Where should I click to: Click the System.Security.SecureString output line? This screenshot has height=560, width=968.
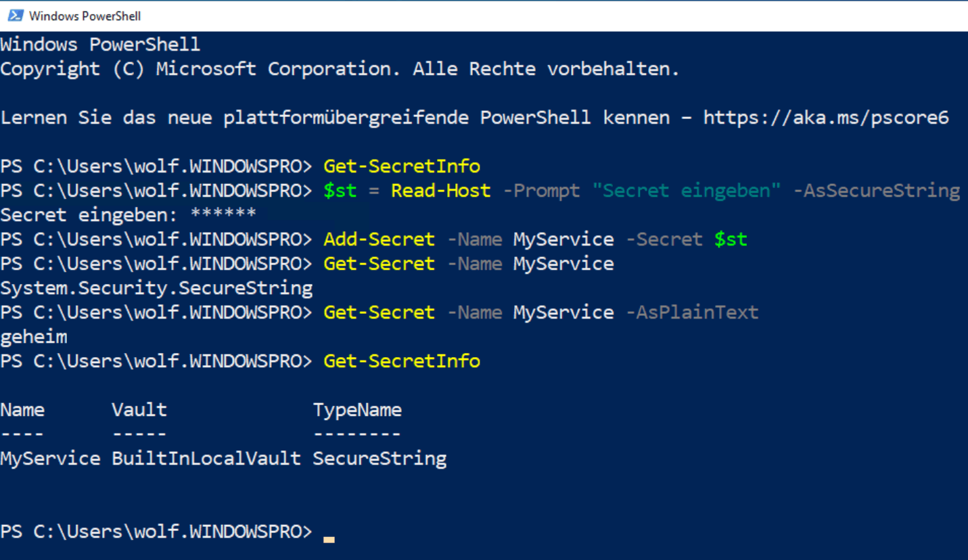click(x=156, y=288)
